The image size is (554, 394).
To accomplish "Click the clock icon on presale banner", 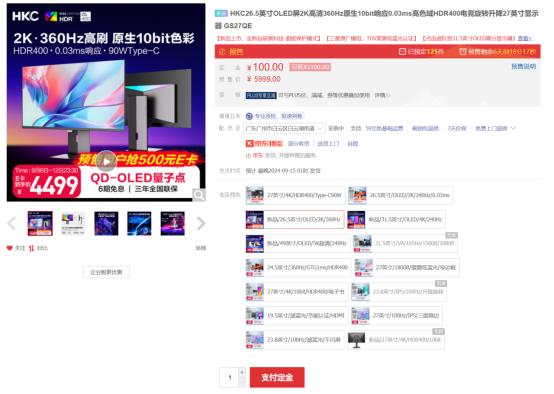I will point(222,52).
